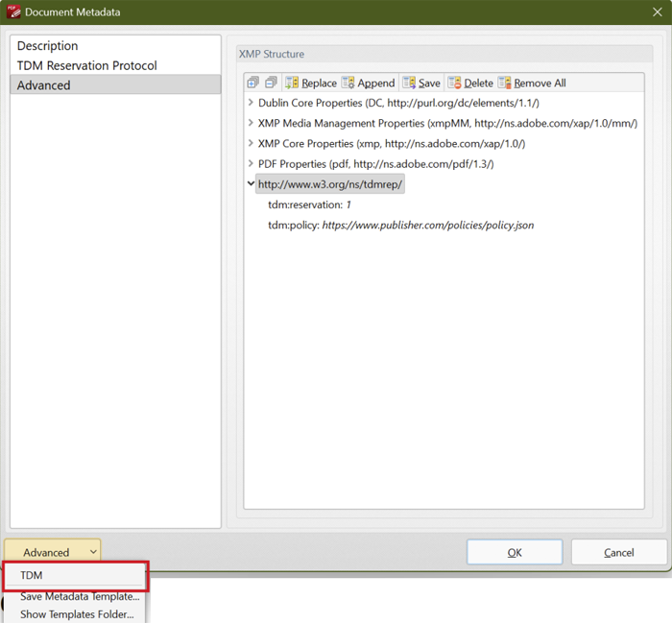
Task: Select http://www.w3.org/ns/tdmrep/ tree row
Action: pos(330,184)
